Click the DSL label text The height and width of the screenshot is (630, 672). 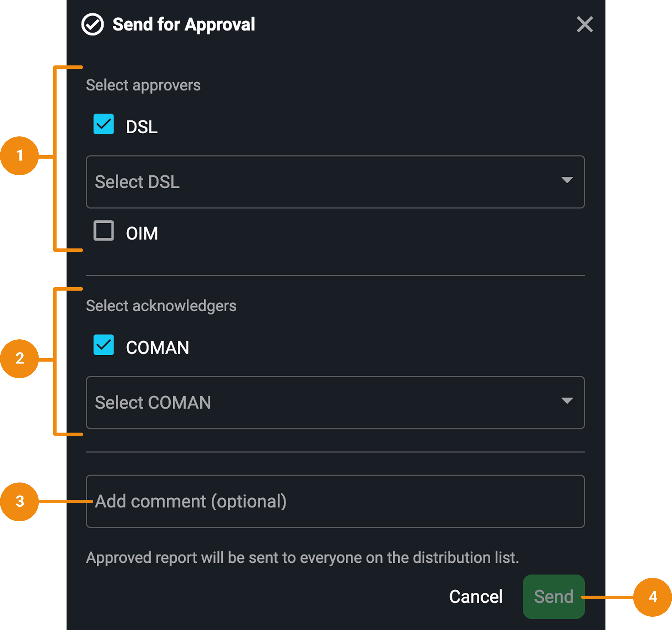tap(142, 127)
